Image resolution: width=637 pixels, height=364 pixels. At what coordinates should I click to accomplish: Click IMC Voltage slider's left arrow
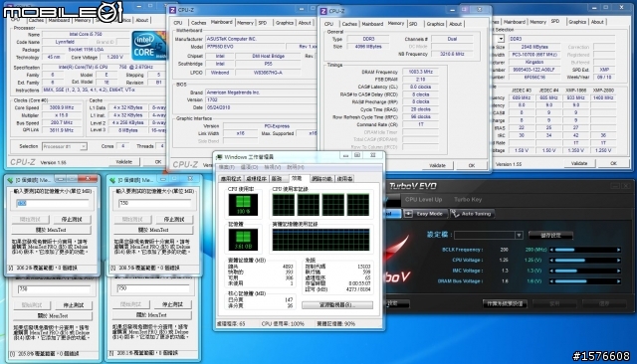click(551, 271)
